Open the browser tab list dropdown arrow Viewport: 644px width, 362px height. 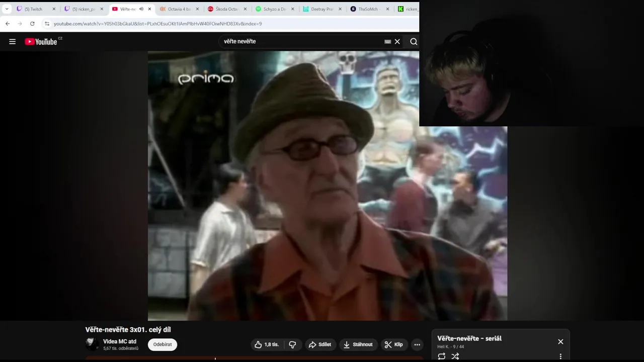point(7,9)
